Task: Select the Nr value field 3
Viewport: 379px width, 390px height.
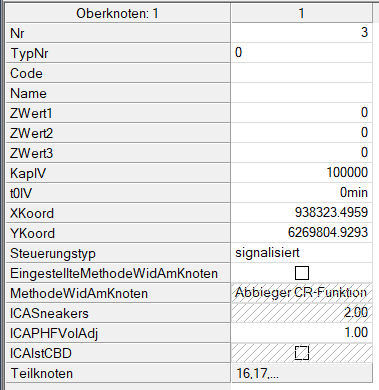Action: pyautogui.click(x=302, y=33)
